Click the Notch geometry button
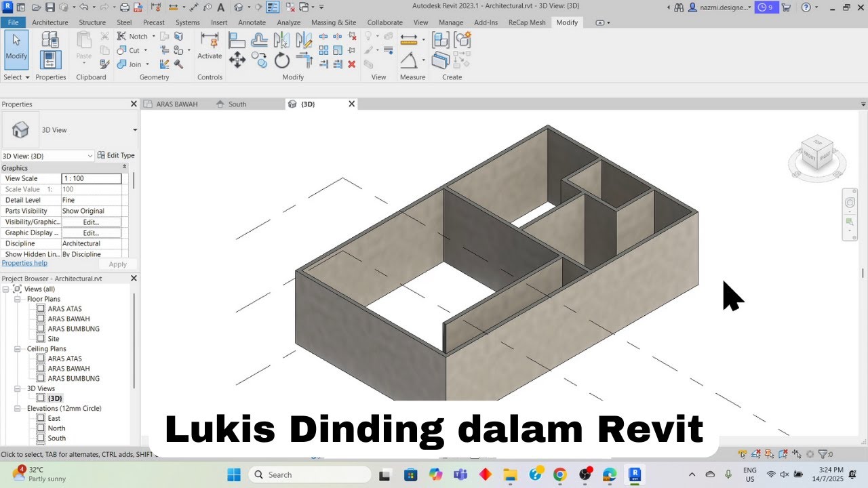The width and height of the screenshot is (868, 488). (133, 36)
